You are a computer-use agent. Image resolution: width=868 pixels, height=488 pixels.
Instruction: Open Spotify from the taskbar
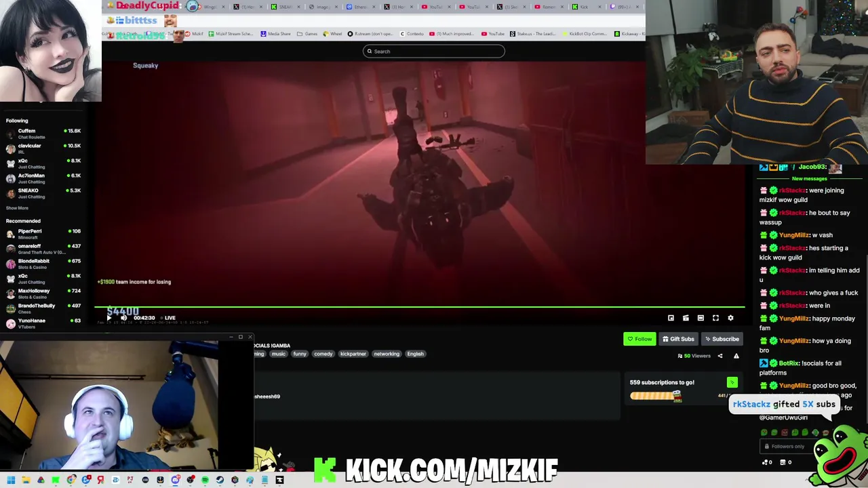pyautogui.click(x=205, y=480)
